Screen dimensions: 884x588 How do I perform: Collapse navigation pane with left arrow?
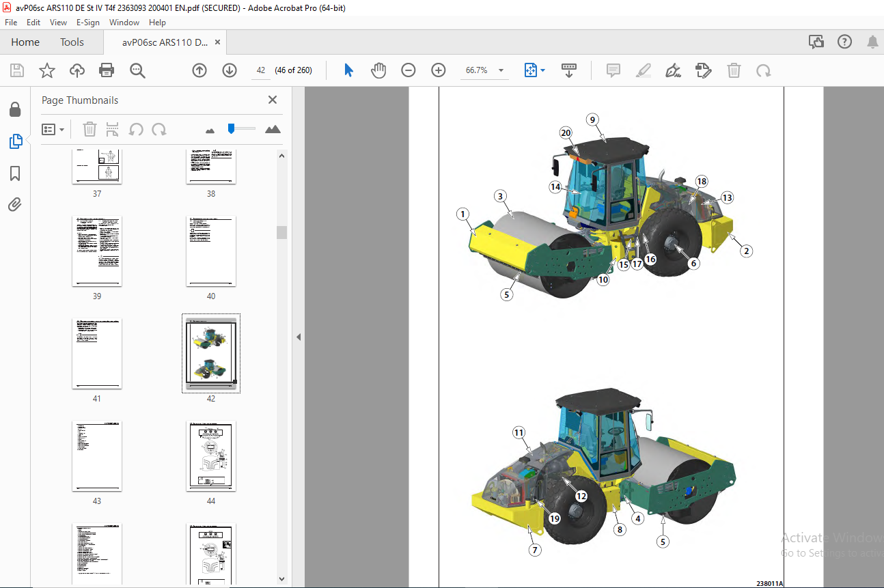299,337
